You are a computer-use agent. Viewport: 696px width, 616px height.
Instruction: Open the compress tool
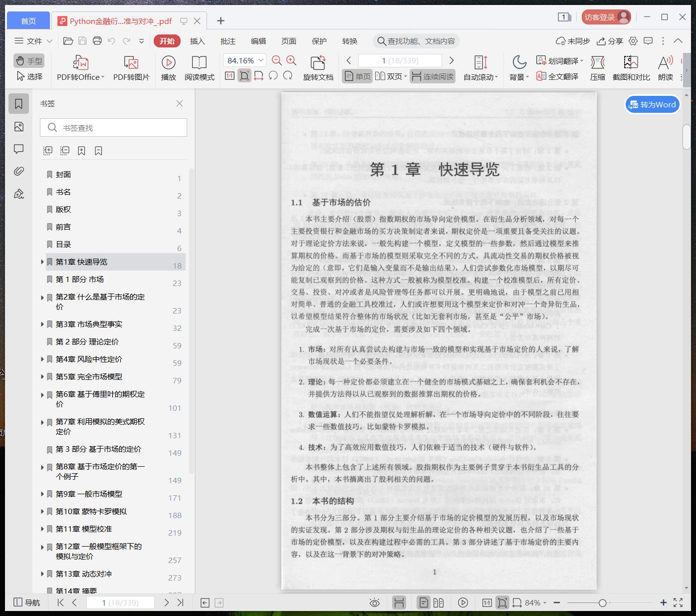598,68
